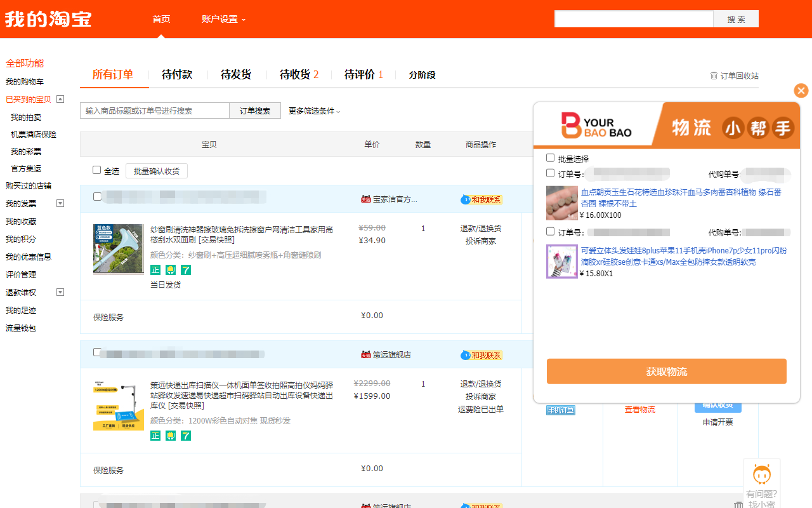The height and width of the screenshot is (508, 812).
Task: Expand 更多筛选条件 filter options
Action: pyautogui.click(x=314, y=111)
